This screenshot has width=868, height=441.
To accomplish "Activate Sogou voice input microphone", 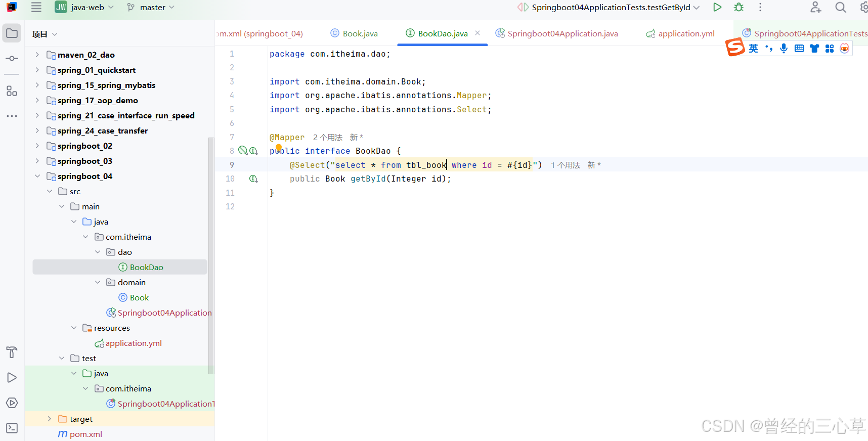I will [x=784, y=48].
